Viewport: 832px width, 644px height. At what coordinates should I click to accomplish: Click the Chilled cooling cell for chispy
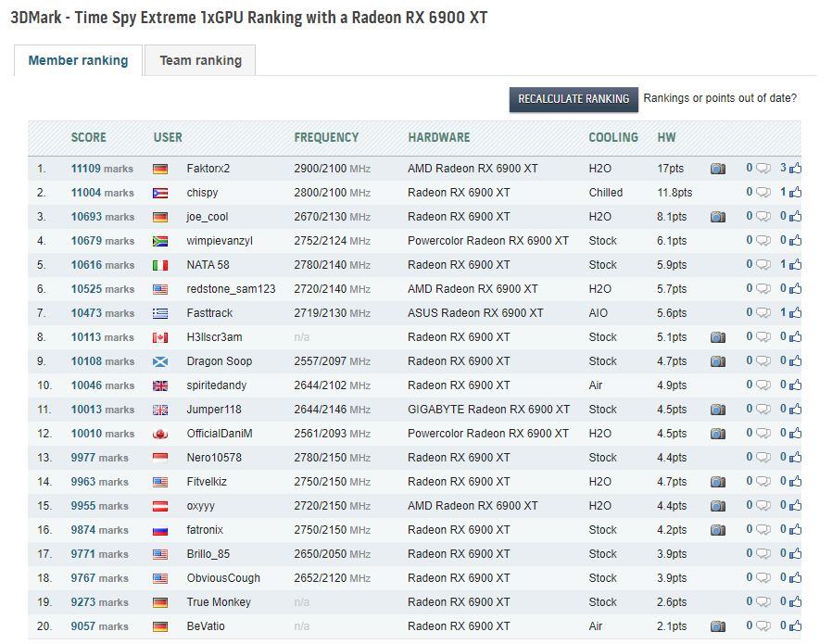point(605,193)
